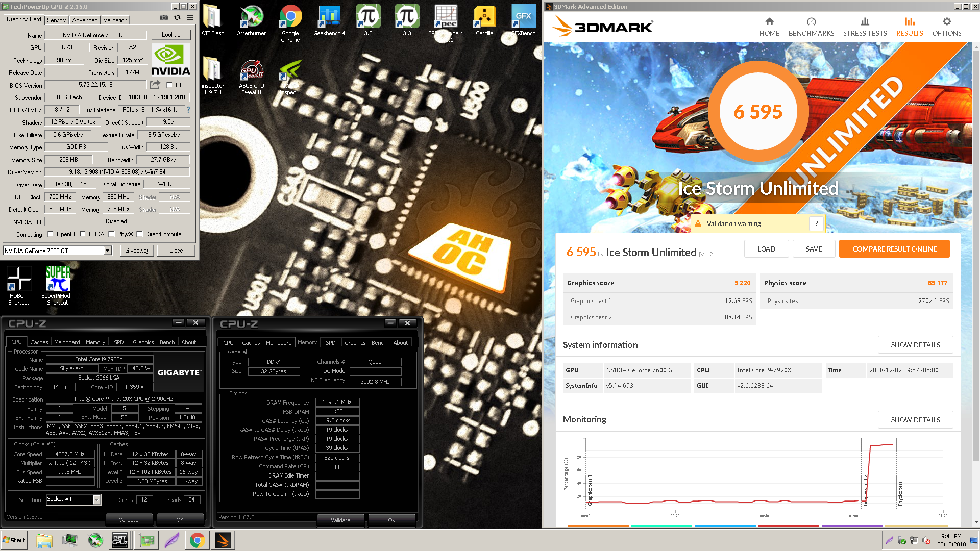Switch to the GBT CPU-Z taskbar button

point(119,540)
